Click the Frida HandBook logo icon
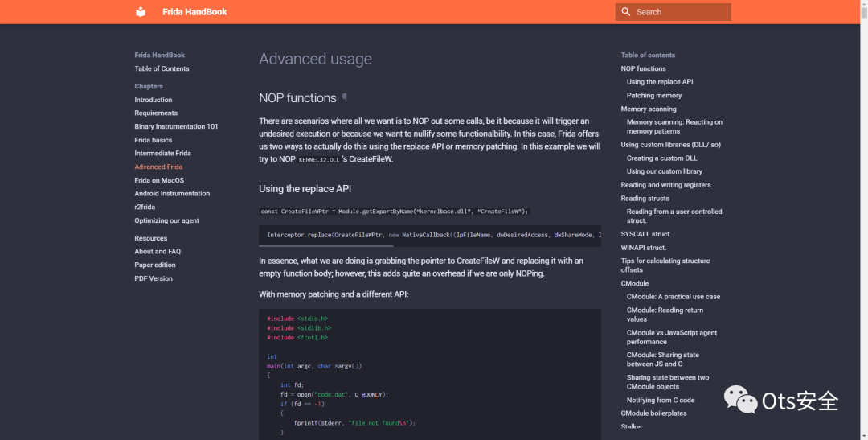Viewport: 868px width, 440px height. coord(141,12)
